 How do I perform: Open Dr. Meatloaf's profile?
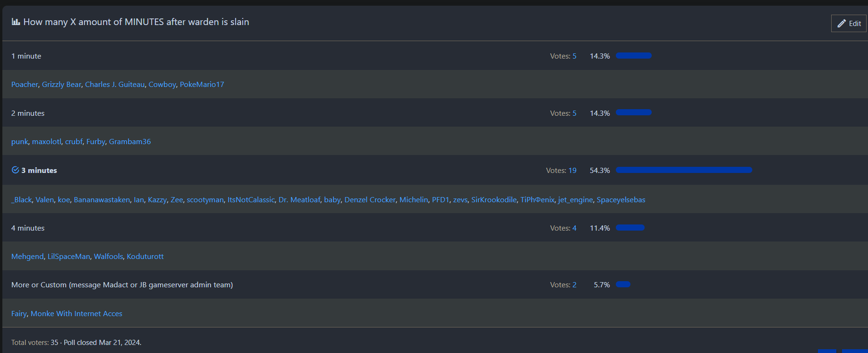pyautogui.click(x=299, y=200)
